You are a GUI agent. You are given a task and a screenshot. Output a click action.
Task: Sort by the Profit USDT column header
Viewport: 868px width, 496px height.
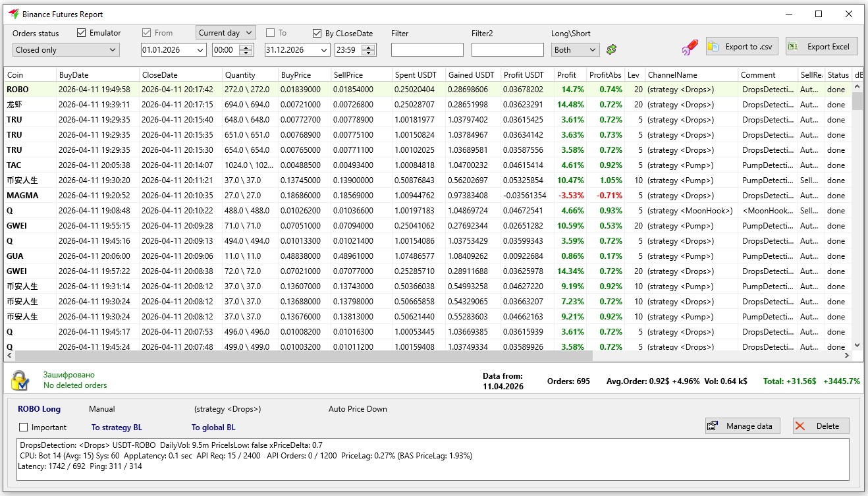pos(524,75)
